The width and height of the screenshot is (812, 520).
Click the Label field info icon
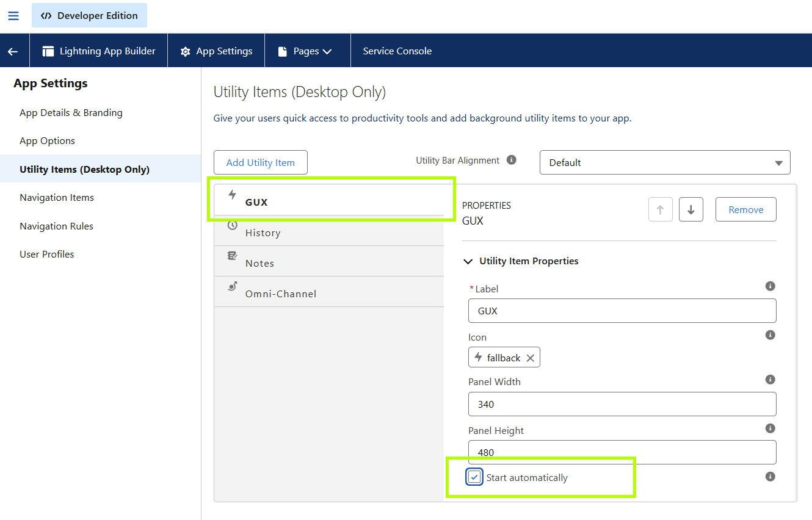[770, 286]
